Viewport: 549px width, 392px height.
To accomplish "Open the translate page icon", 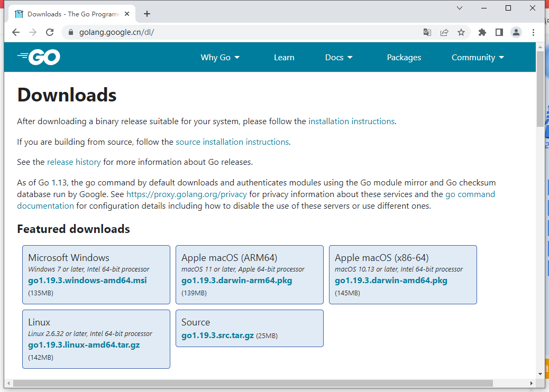I will pyautogui.click(x=427, y=33).
